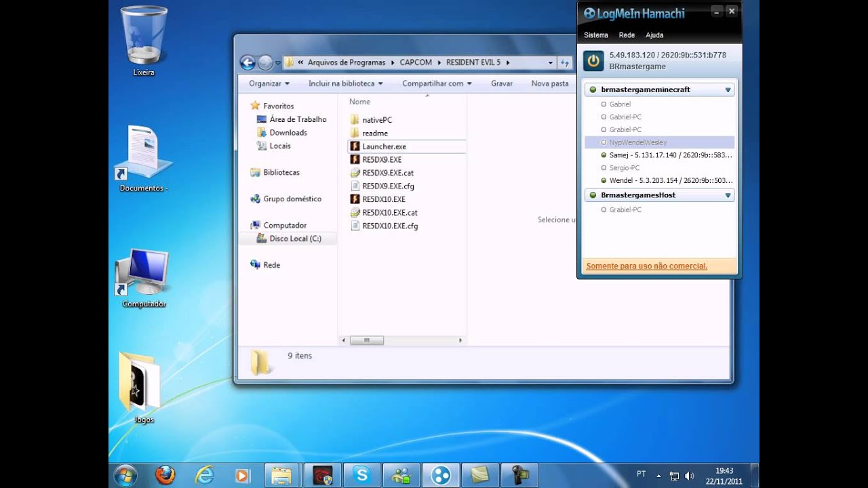Select RE5DX9.EXE application file
The width and height of the screenshot is (868, 488).
[382, 159]
